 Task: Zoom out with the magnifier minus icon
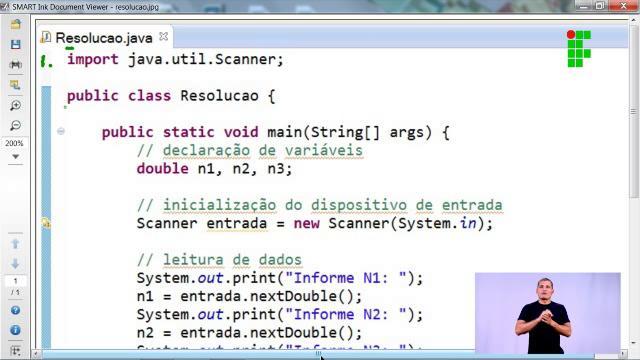coord(16,125)
